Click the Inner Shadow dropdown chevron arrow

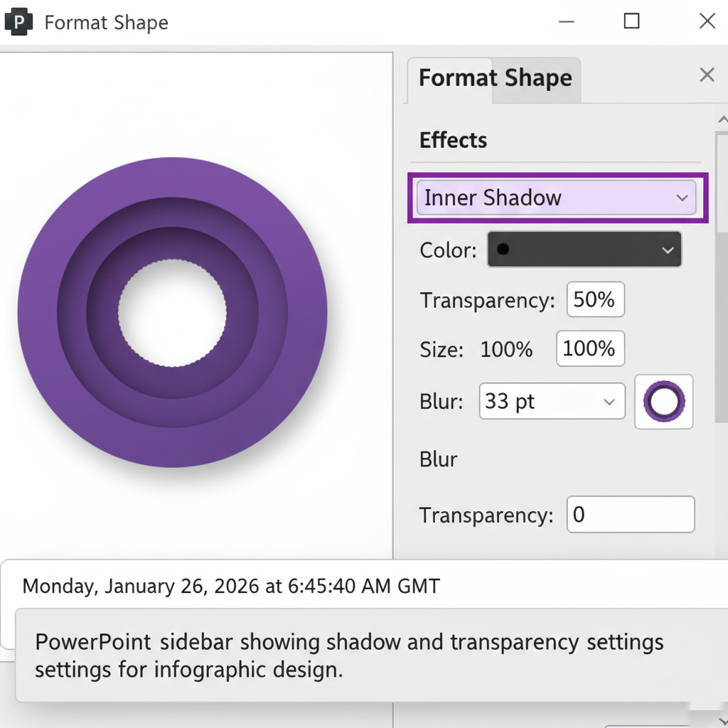(682, 198)
